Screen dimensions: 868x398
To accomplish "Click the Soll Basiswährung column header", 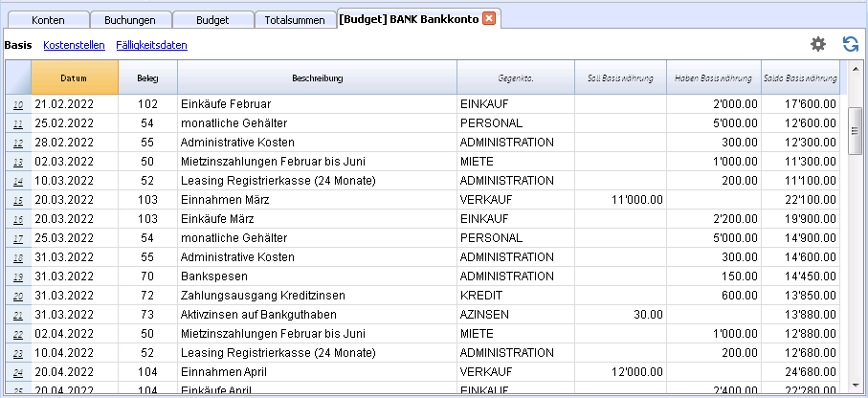I will pos(620,77).
